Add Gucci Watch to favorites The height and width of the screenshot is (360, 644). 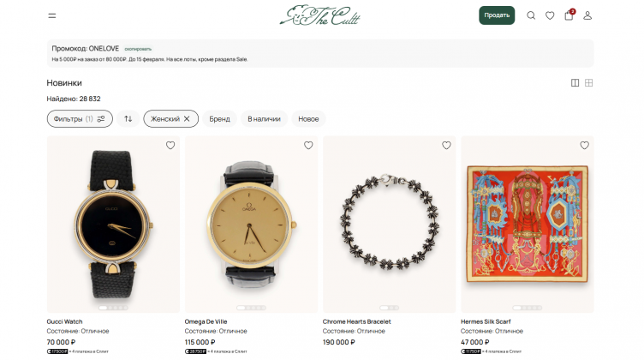tap(170, 146)
